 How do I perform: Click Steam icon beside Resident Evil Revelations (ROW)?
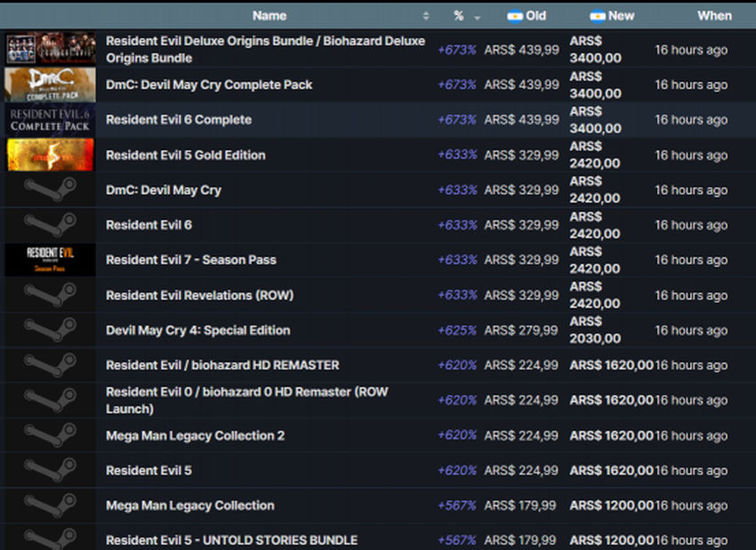pyautogui.click(x=50, y=295)
